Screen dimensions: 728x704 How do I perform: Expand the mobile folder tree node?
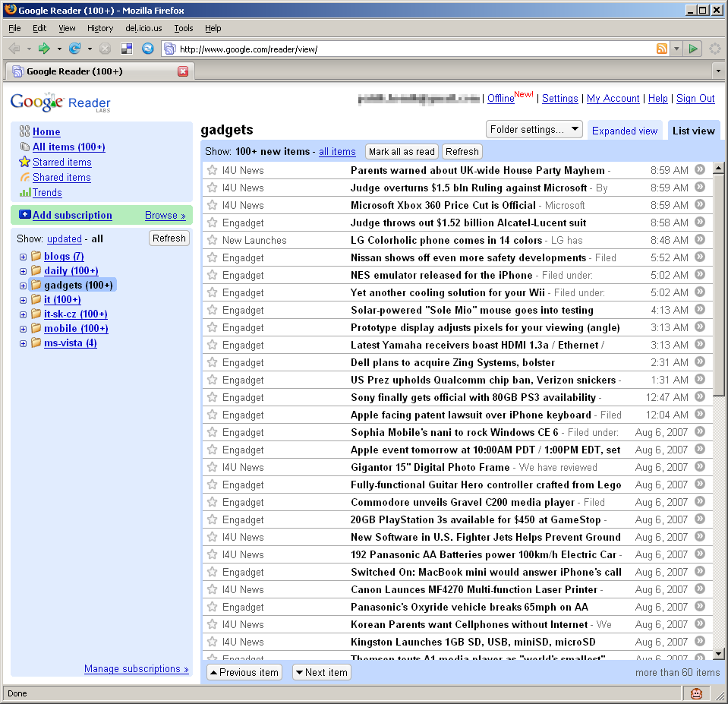point(23,329)
